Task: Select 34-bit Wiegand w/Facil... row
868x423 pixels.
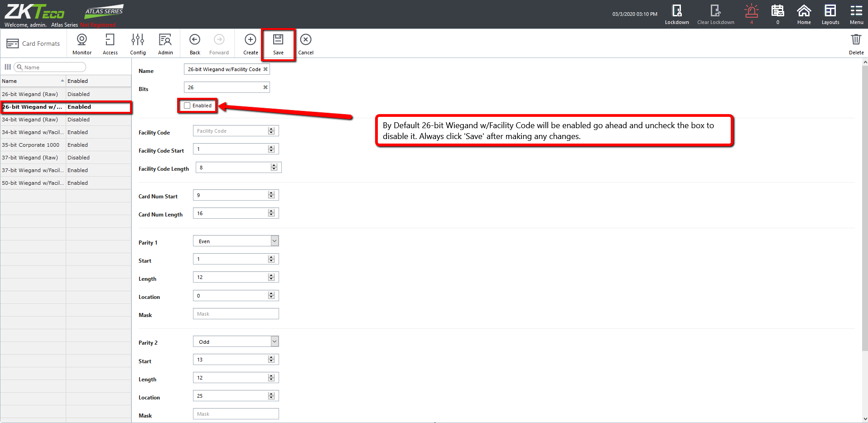Action: click(x=66, y=132)
